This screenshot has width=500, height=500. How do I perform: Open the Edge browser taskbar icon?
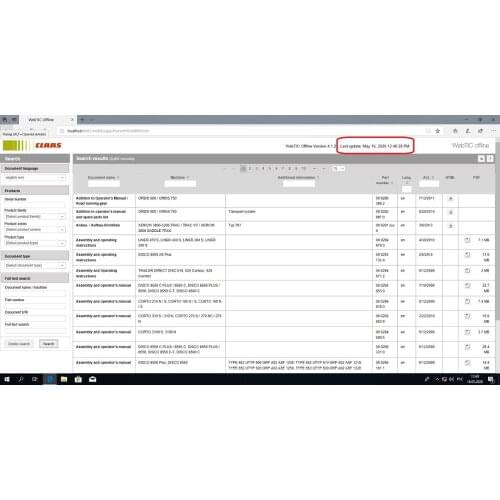(50, 379)
